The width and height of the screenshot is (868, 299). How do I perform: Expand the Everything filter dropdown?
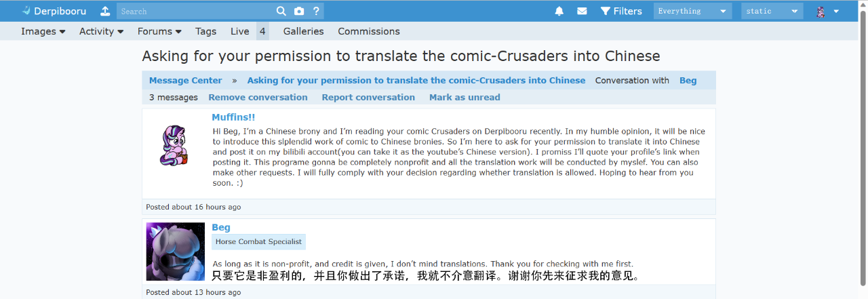pyautogui.click(x=692, y=11)
